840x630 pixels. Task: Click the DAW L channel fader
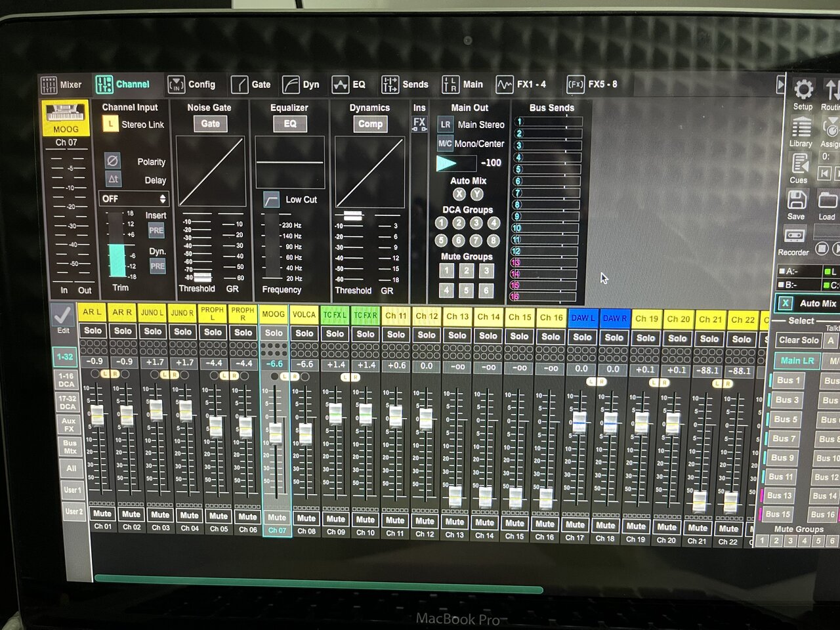pos(579,422)
